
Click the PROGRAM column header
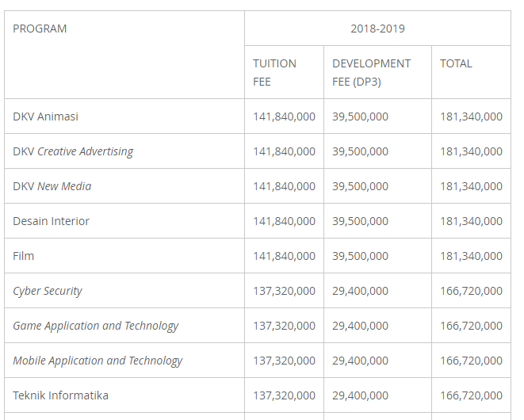pyautogui.click(x=40, y=29)
